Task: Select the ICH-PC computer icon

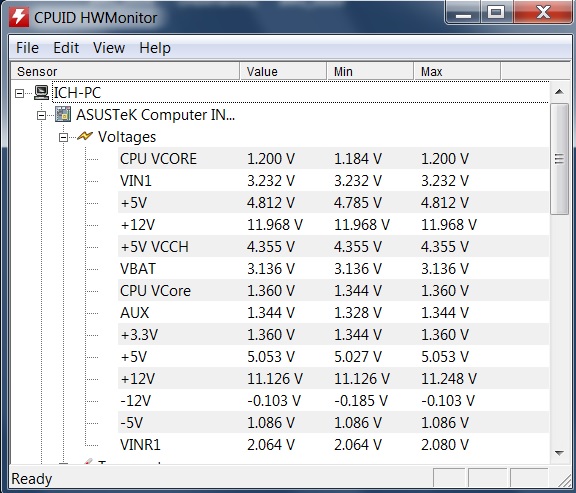Action: pyautogui.click(x=41, y=93)
